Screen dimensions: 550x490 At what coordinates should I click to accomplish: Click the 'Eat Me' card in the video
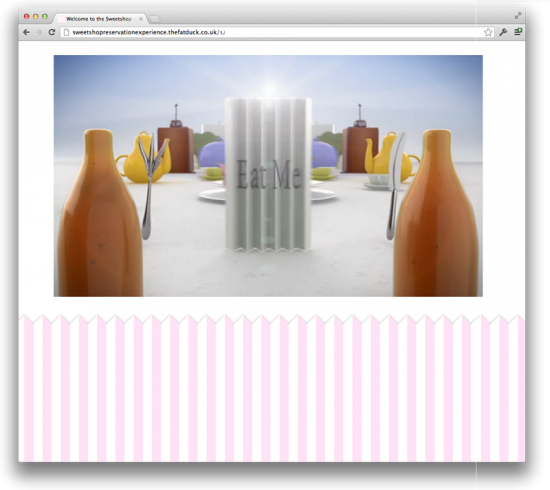[x=268, y=175]
